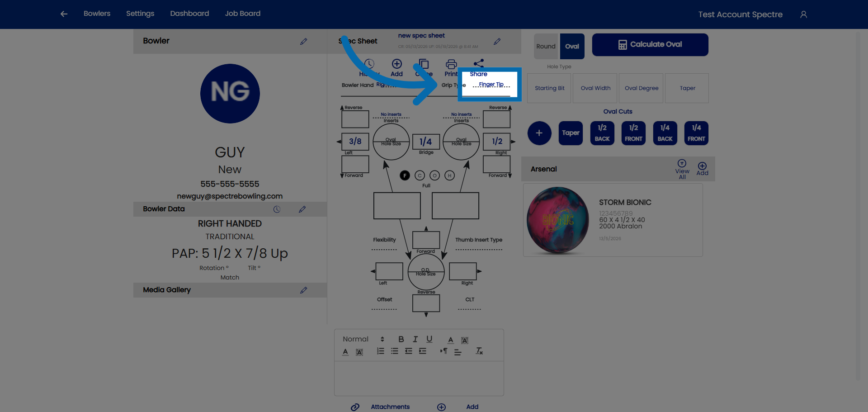Open text alignment option in notes
This screenshot has width=868, height=412.
pyautogui.click(x=458, y=352)
